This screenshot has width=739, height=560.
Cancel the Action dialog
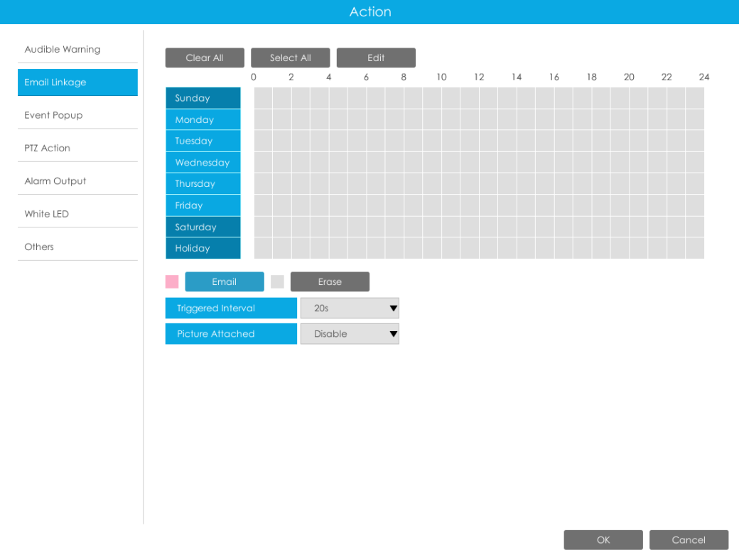point(689,540)
